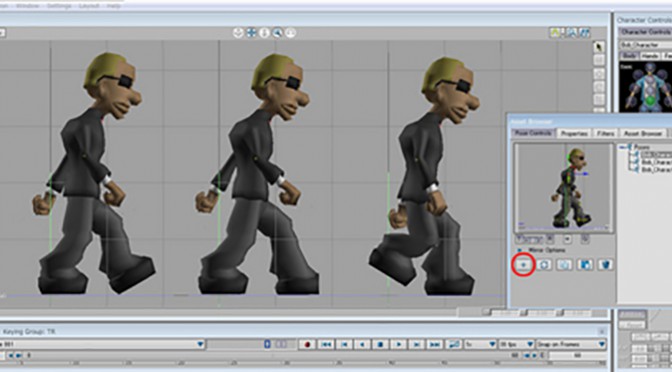Open the Snap on Frames dropdown
Screen dimensions: 672x372
coord(571,344)
